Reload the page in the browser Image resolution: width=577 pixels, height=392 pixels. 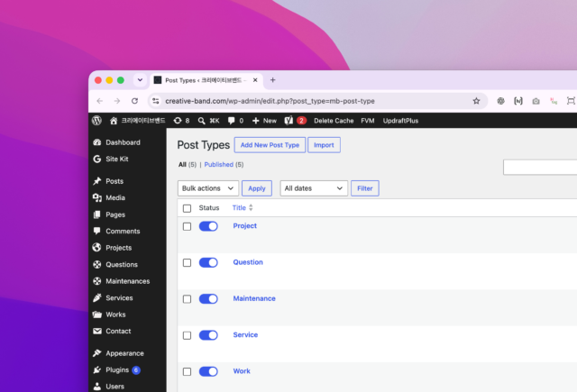[x=134, y=101]
